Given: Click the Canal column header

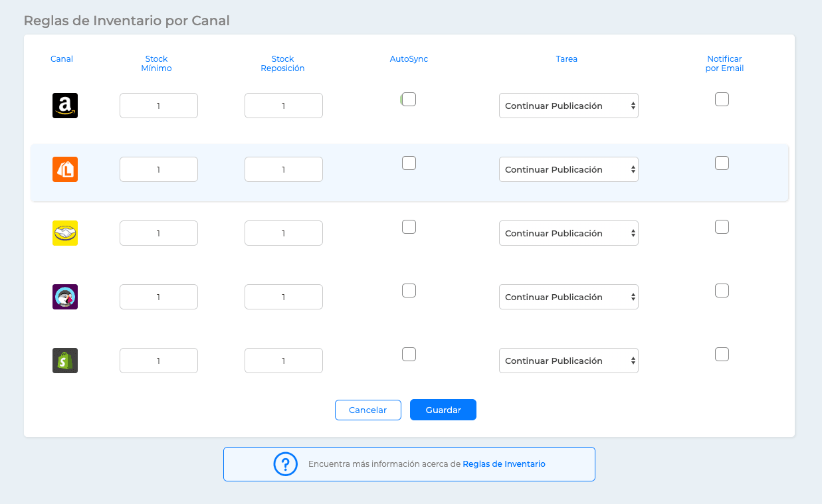Looking at the screenshot, I should tap(62, 59).
